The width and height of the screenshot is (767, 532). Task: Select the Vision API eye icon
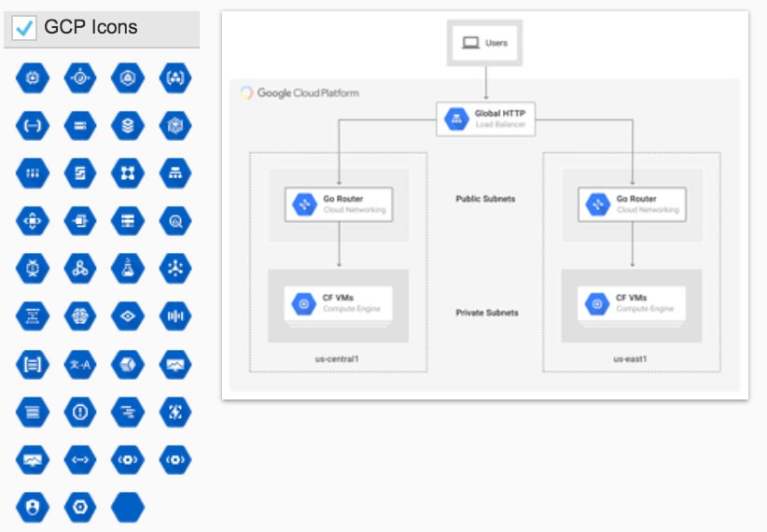tap(128, 316)
